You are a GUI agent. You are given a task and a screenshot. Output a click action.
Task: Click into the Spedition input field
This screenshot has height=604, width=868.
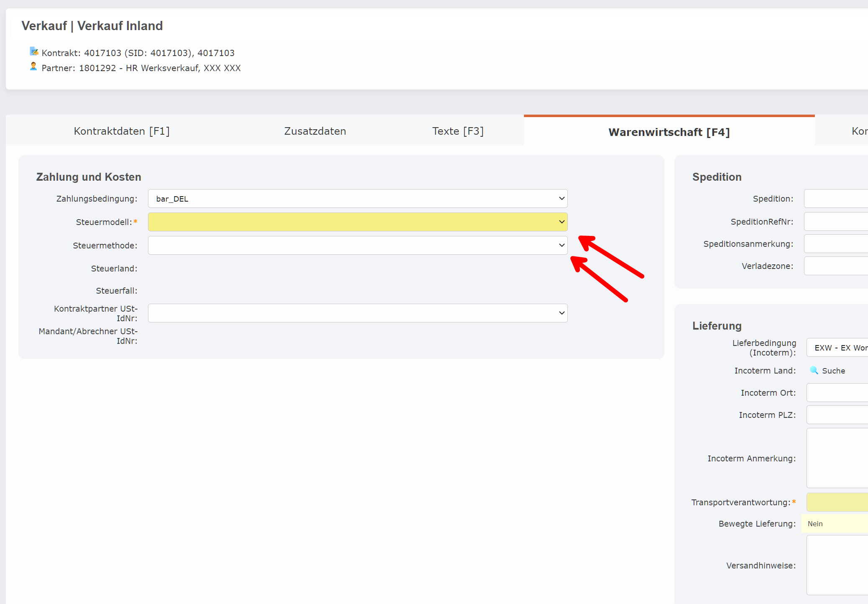(x=836, y=199)
